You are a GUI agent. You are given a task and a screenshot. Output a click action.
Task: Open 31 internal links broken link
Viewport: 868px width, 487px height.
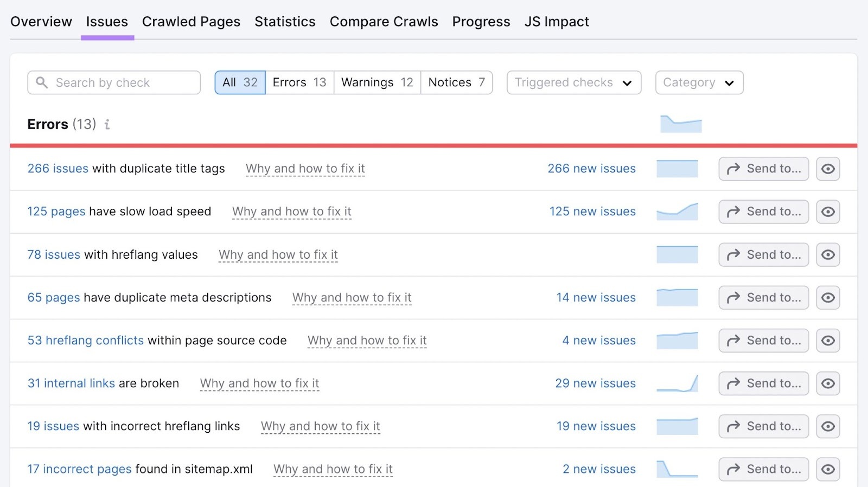(x=71, y=383)
